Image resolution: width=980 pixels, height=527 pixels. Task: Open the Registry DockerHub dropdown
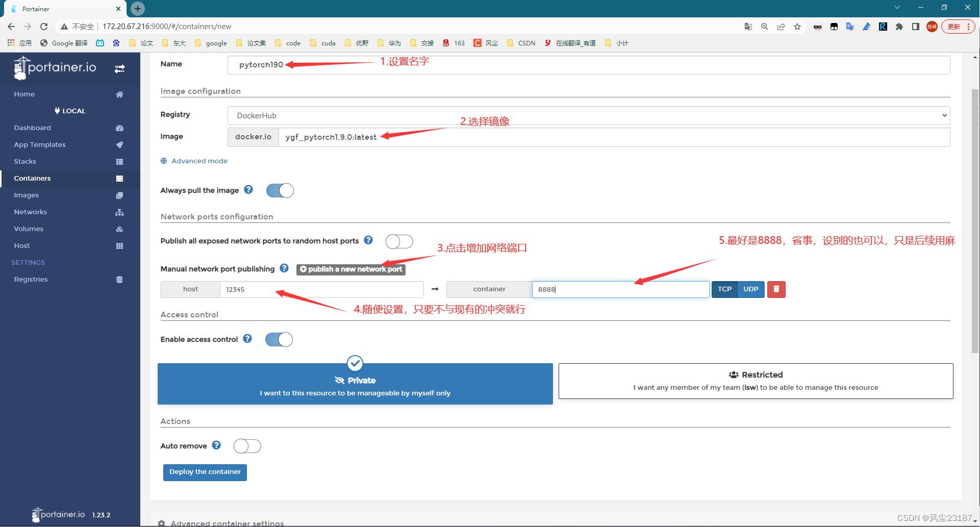point(589,116)
